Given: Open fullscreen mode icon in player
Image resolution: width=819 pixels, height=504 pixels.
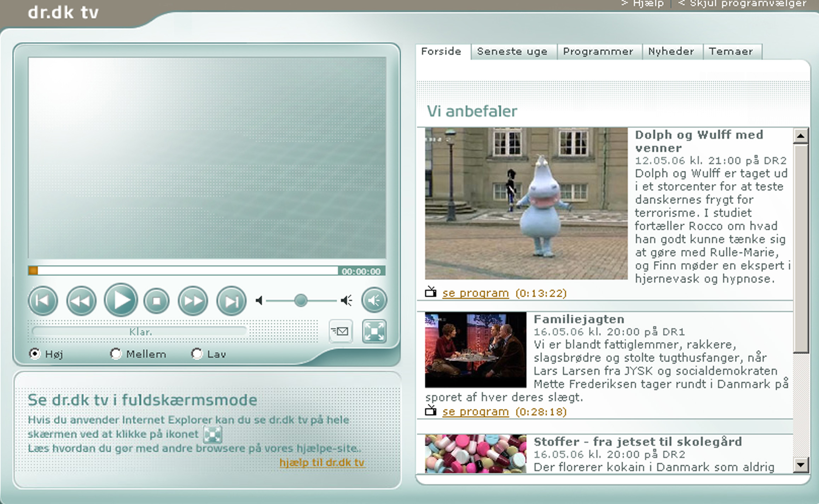Looking at the screenshot, I should pos(374,331).
